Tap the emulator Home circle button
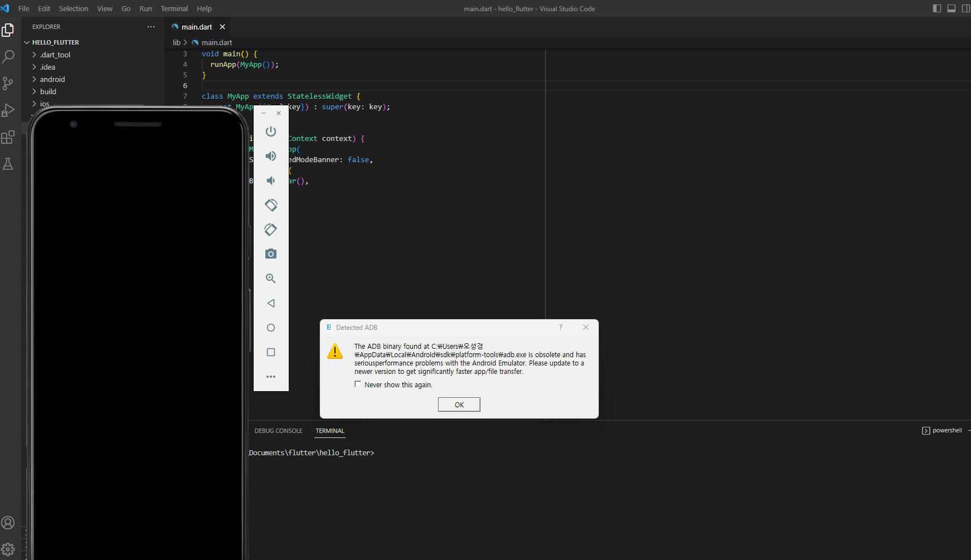The image size is (971, 560). pos(271,328)
